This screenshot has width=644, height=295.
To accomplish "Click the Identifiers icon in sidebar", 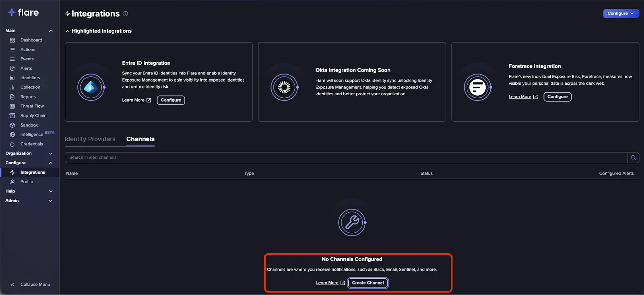I will point(12,78).
